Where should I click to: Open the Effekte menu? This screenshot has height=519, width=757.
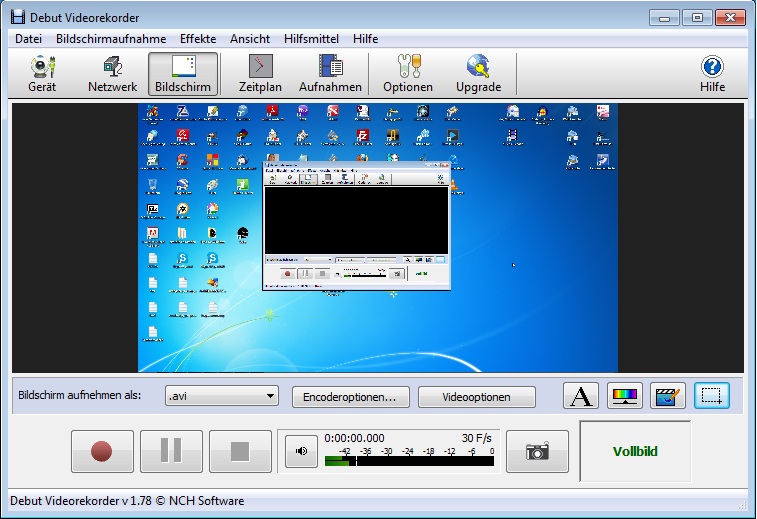click(x=198, y=39)
